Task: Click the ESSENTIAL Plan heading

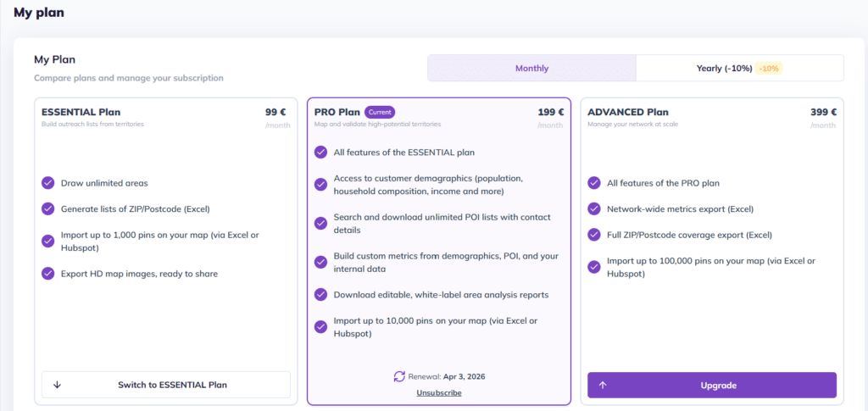Action: click(x=81, y=112)
